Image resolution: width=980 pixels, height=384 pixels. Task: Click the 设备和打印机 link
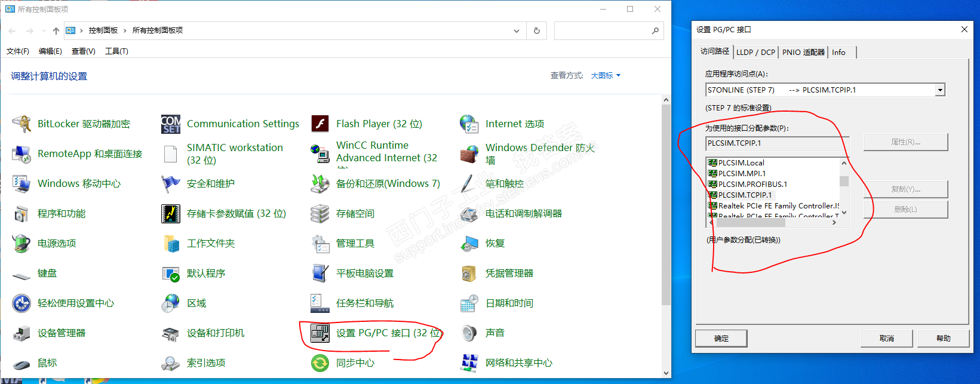click(216, 333)
